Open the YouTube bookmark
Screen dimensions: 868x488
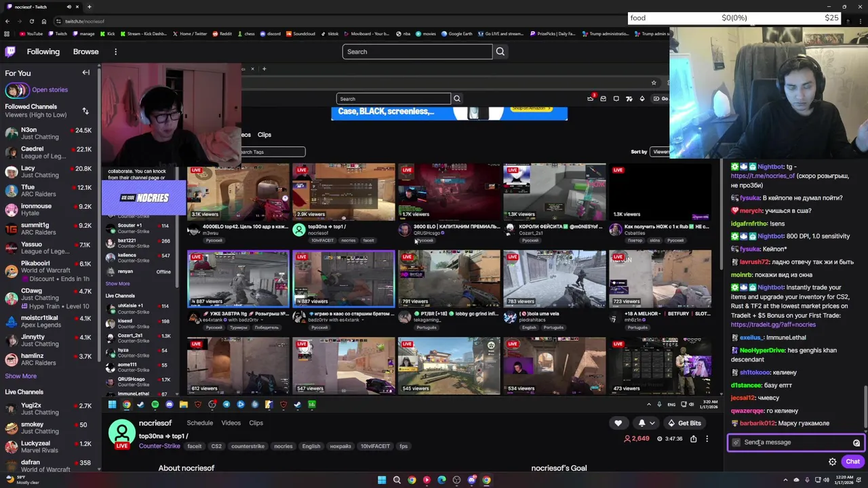[31, 33]
